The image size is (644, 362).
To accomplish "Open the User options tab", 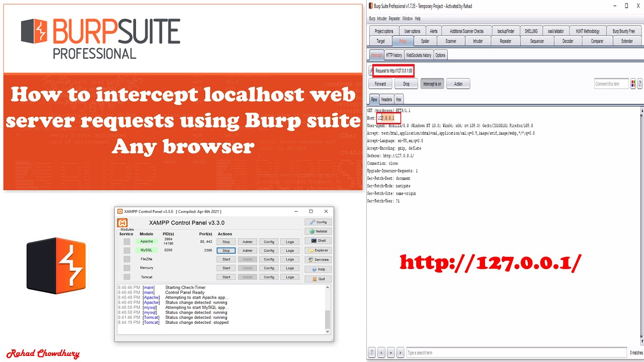I will pos(412,31).
